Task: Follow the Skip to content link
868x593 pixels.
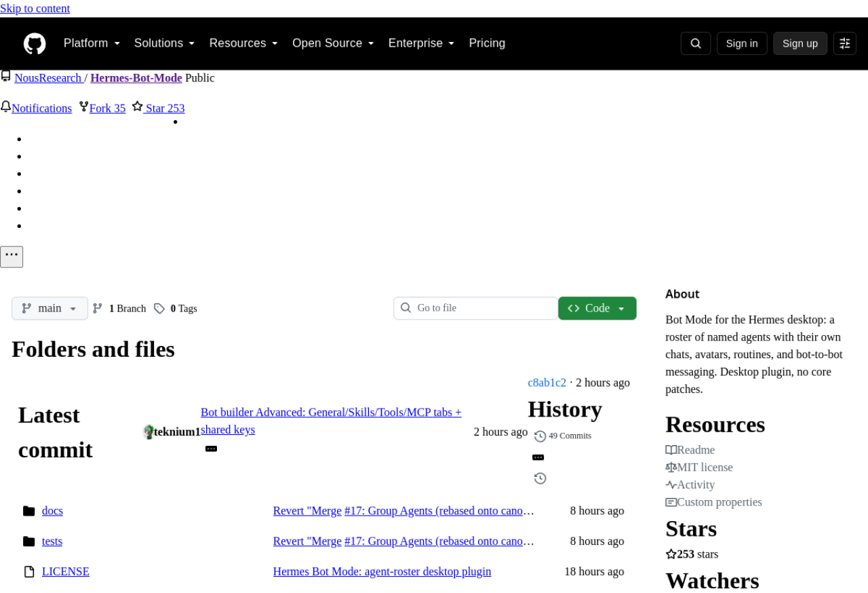Action: pos(35,9)
